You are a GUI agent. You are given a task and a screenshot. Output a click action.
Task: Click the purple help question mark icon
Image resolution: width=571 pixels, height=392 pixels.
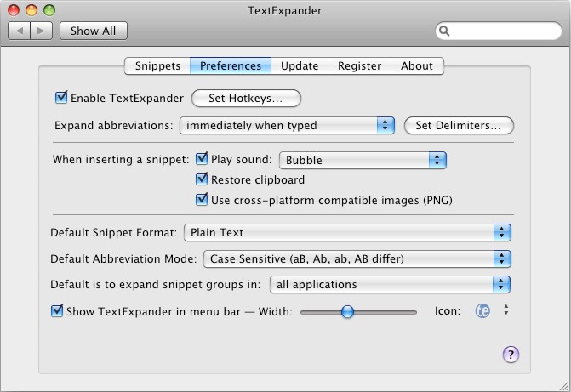(x=511, y=354)
